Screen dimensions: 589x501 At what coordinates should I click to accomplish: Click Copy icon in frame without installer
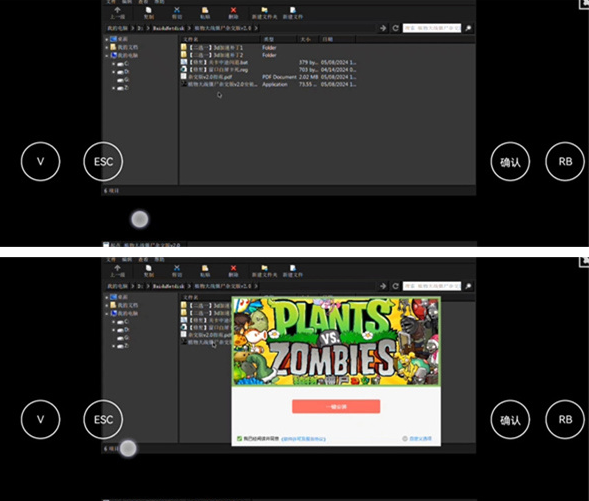point(148,10)
